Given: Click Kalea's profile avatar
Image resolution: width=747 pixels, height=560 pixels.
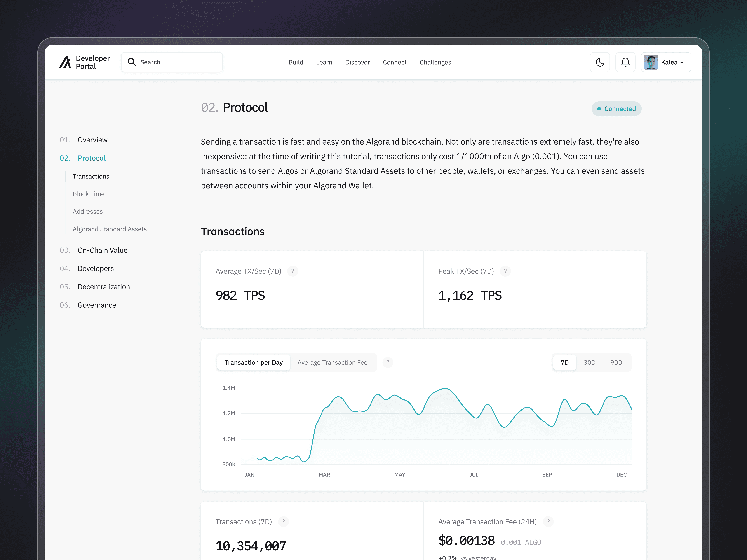Looking at the screenshot, I should tap(651, 62).
